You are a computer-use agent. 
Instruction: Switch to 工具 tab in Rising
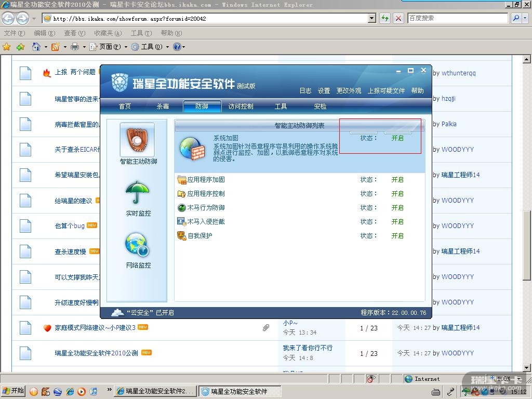tap(281, 106)
